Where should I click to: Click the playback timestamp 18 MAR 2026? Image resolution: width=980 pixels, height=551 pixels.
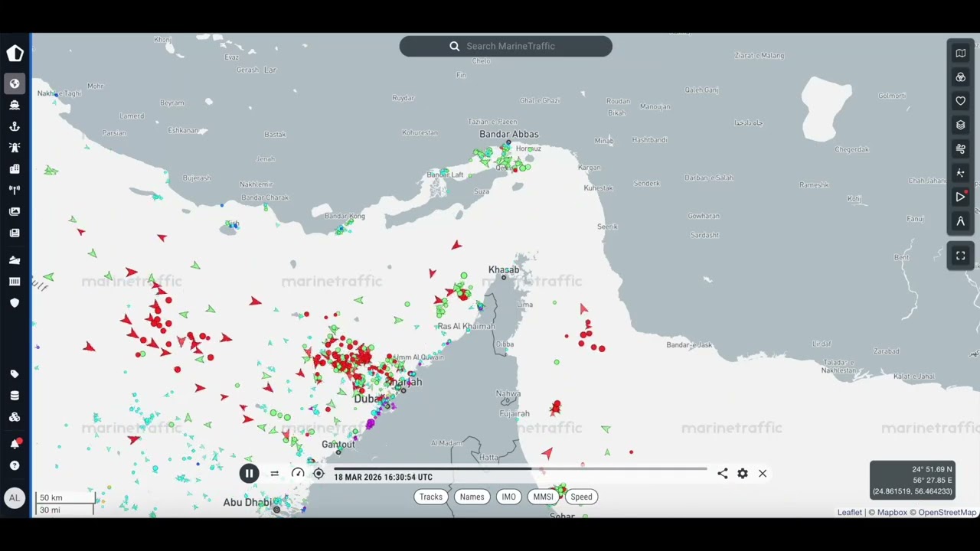point(383,477)
